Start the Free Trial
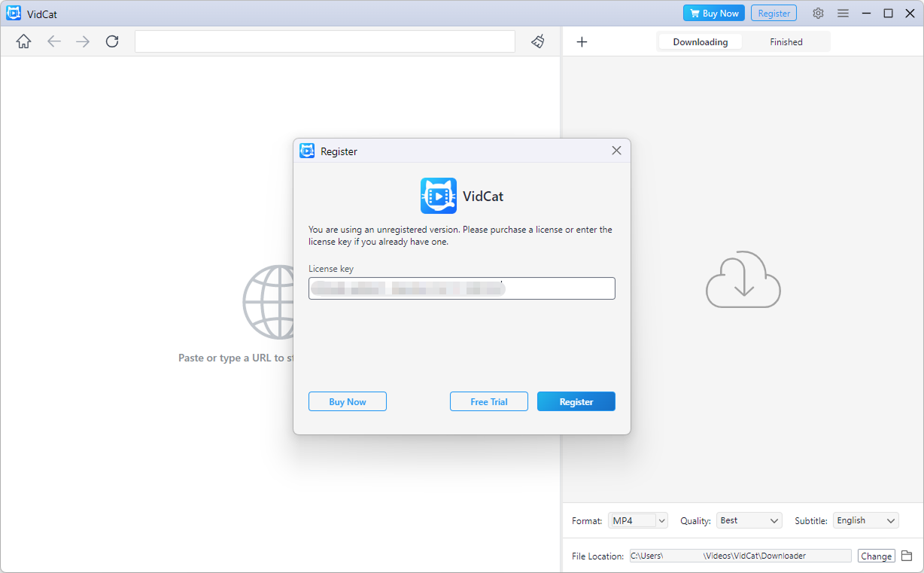Screen dimensions: 924x573 click(489, 401)
